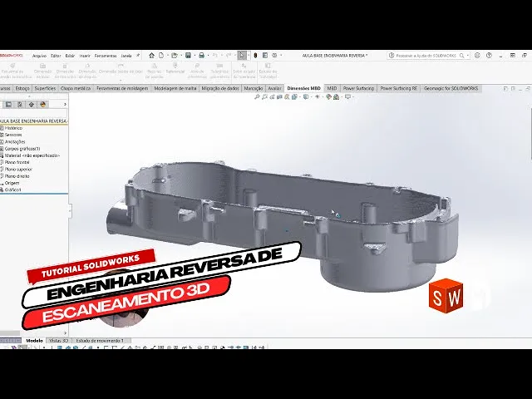Image resolution: width=532 pixels, height=399 pixels.
Task: Open the PropertyManager panel tab icon
Action: 9,105
